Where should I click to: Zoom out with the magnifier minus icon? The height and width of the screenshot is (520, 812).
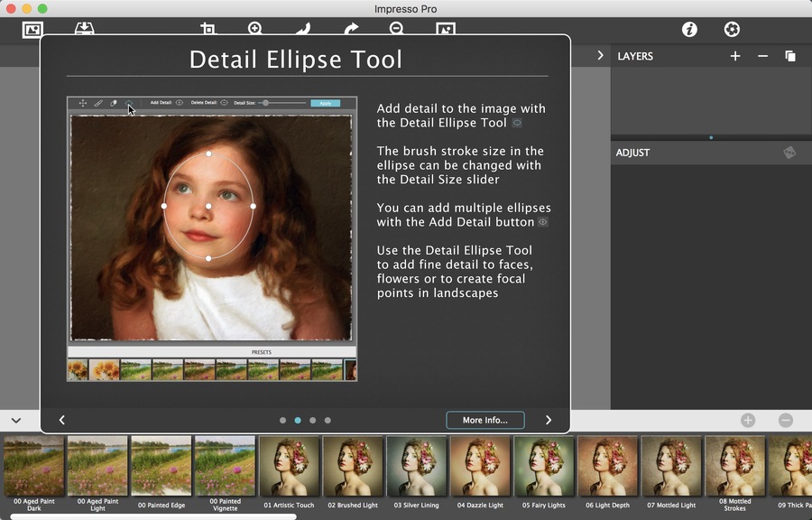point(397,29)
